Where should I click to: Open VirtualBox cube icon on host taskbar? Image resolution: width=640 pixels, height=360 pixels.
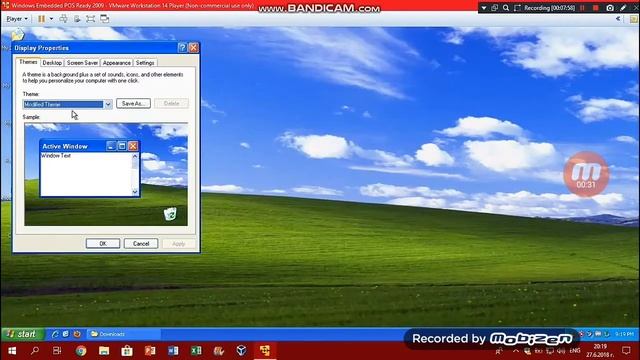pyautogui.click(x=242, y=351)
